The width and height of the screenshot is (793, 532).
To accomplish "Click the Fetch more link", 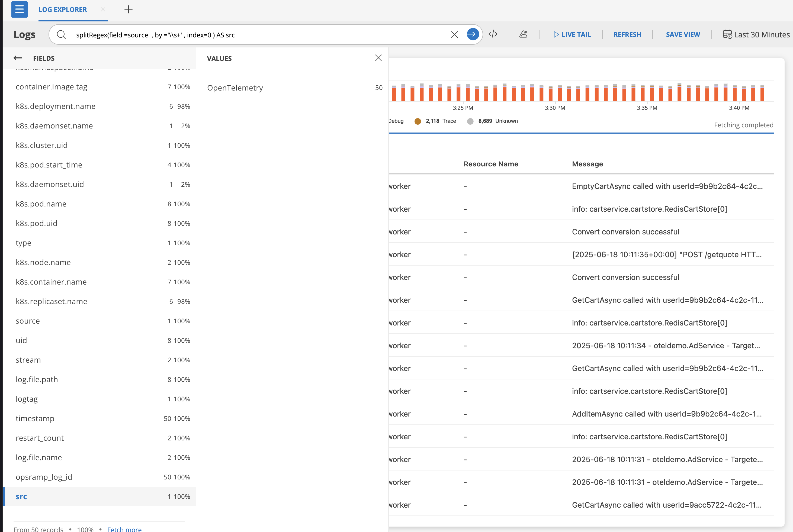I will [x=124, y=529].
